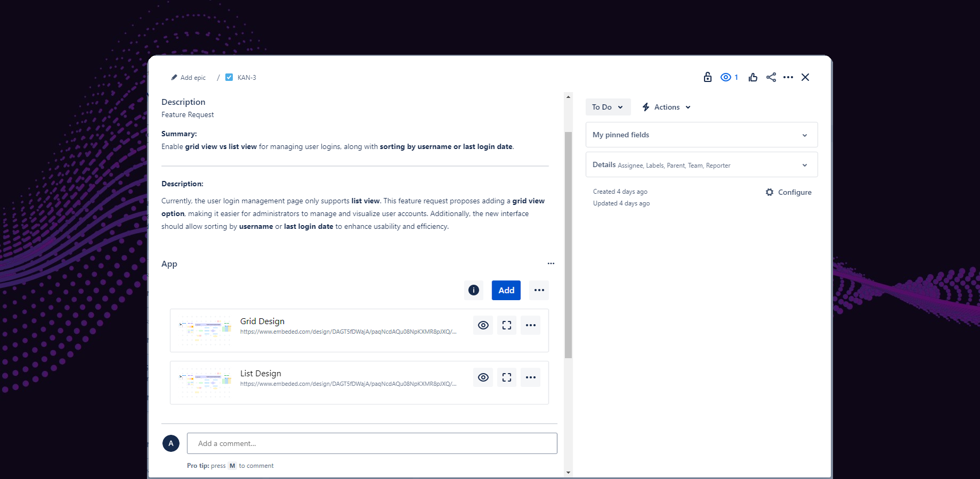980x479 pixels.
Task: Preview the List Design attachment
Action: [x=483, y=377]
